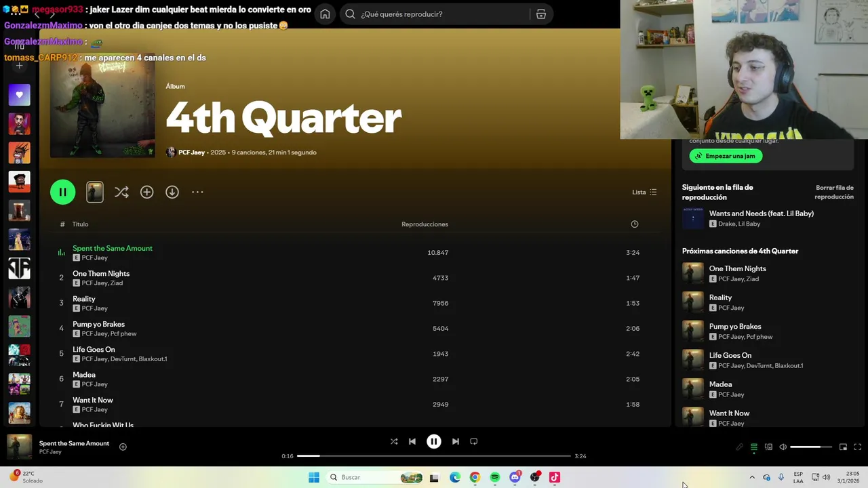Select Reality in the queue panel
Viewport: 868px width, 488px height.
(720, 298)
